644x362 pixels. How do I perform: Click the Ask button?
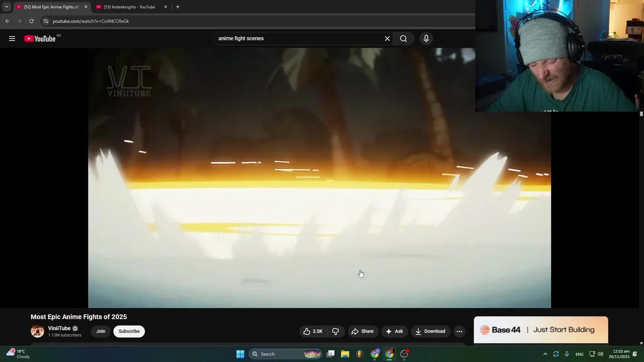tap(394, 331)
